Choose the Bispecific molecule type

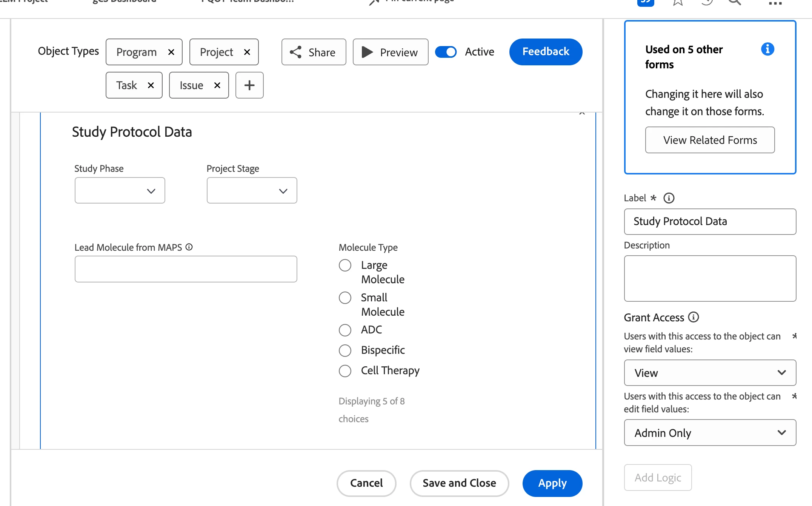345,350
